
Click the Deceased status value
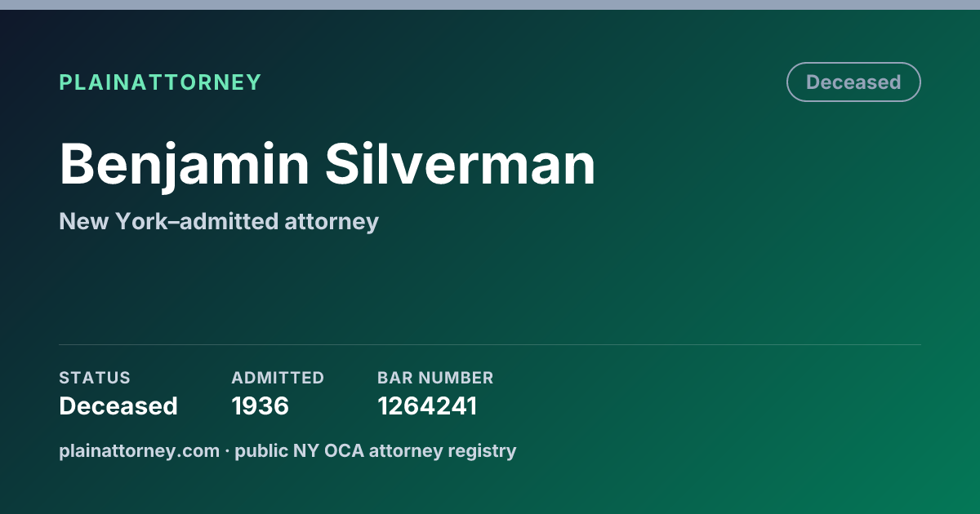click(x=118, y=405)
